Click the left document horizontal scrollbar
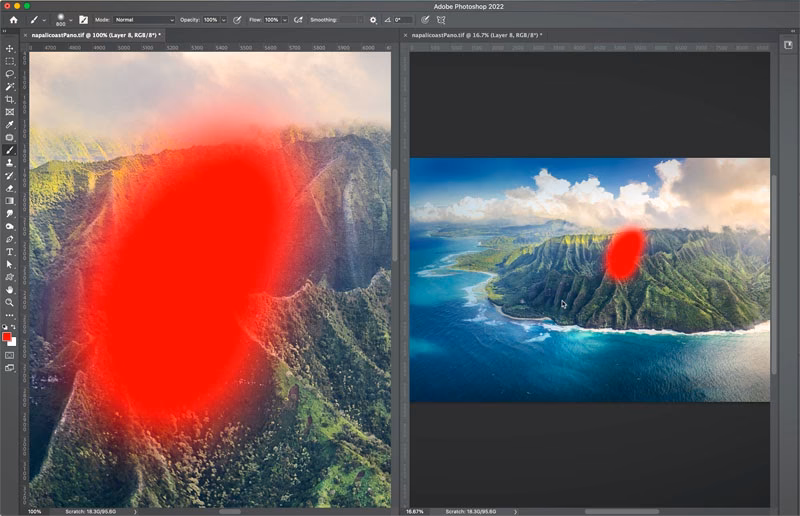800x516 pixels. pyautogui.click(x=230, y=511)
